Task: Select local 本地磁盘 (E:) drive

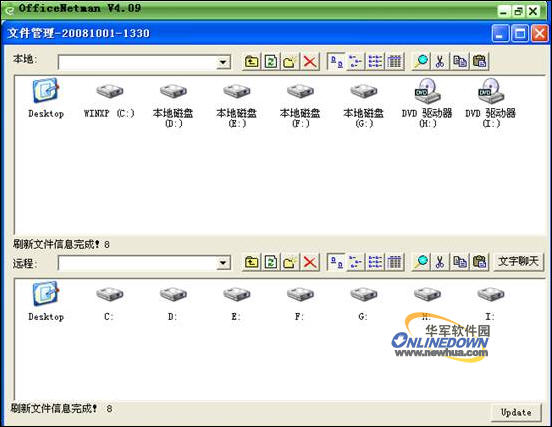Action: tap(237, 105)
